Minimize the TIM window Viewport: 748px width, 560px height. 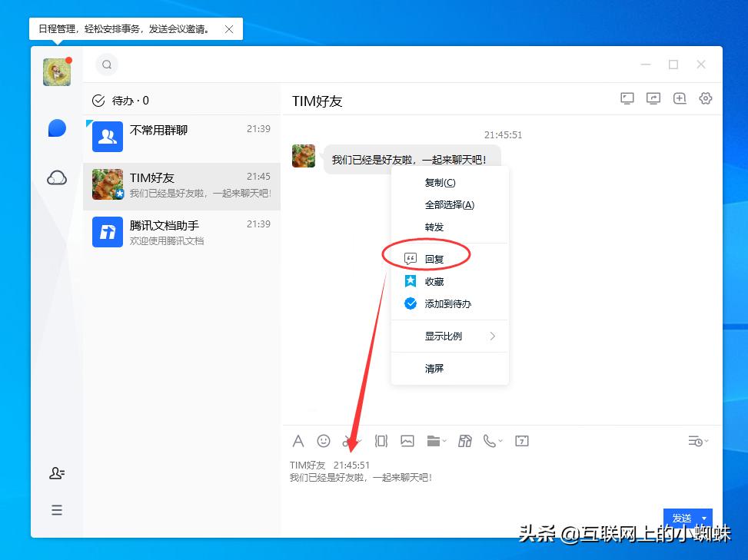tap(646, 65)
